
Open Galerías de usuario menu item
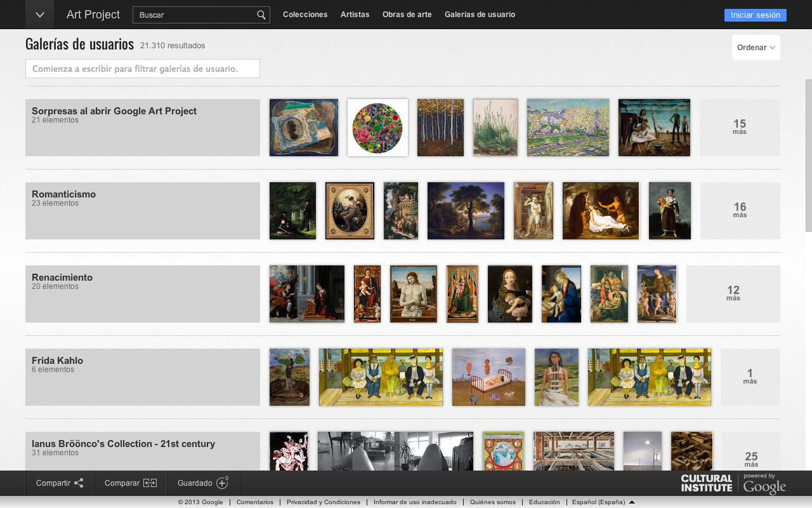tap(480, 15)
